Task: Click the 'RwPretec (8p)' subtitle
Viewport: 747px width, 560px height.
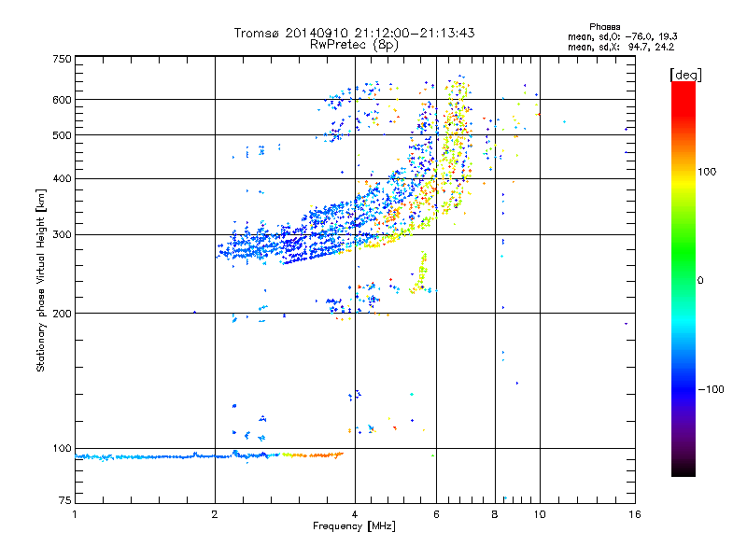Action: [x=354, y=45]
